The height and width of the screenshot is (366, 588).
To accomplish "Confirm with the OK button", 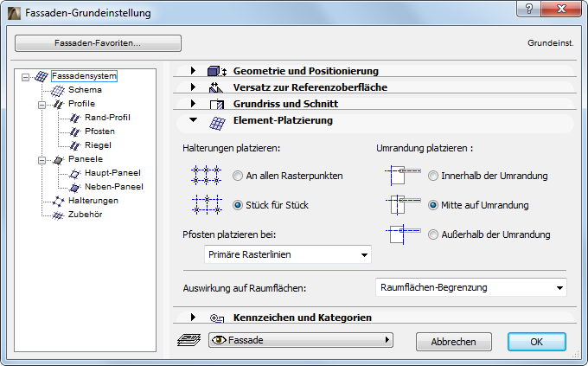I will coord(537,342).
